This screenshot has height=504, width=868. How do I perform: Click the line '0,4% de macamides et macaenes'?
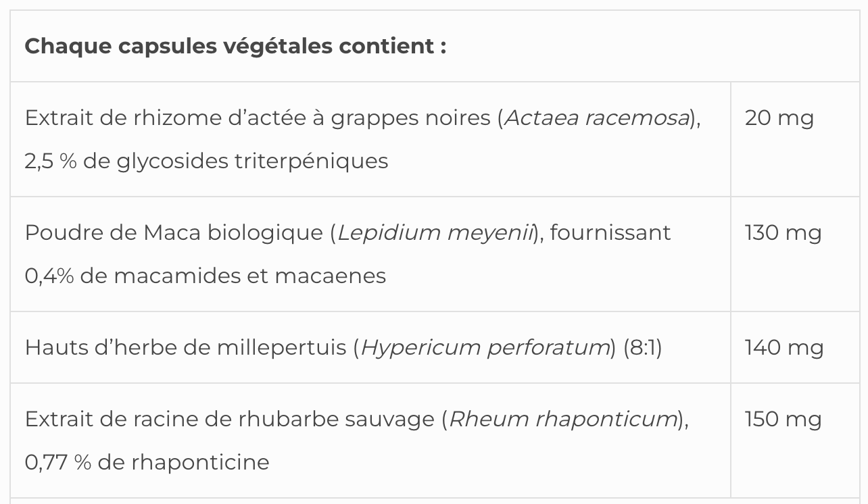[x=205, y=276]
